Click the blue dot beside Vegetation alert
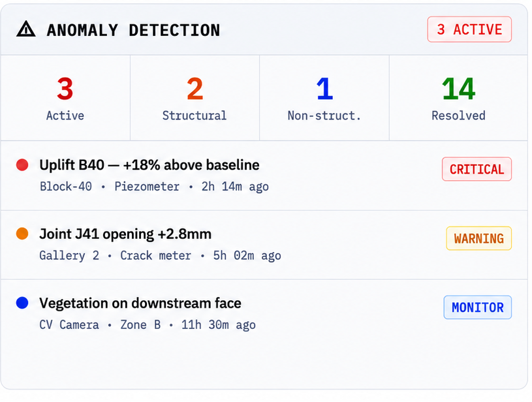This screenshot has width=532, height=402. 22,303
